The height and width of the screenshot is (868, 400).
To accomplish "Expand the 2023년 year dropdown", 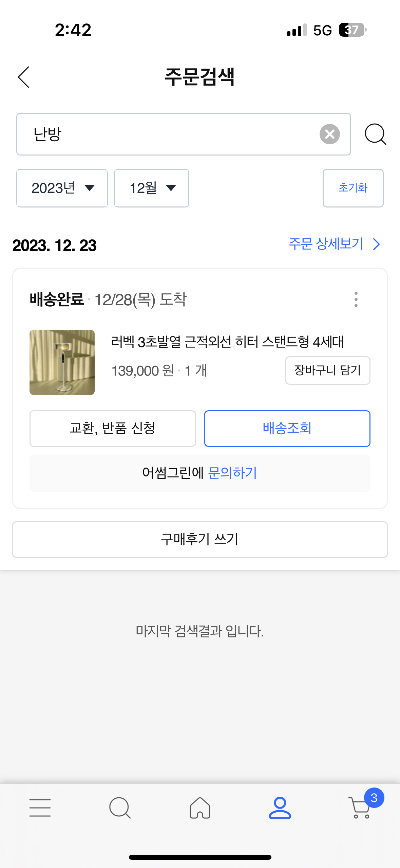I will (62, 188).
